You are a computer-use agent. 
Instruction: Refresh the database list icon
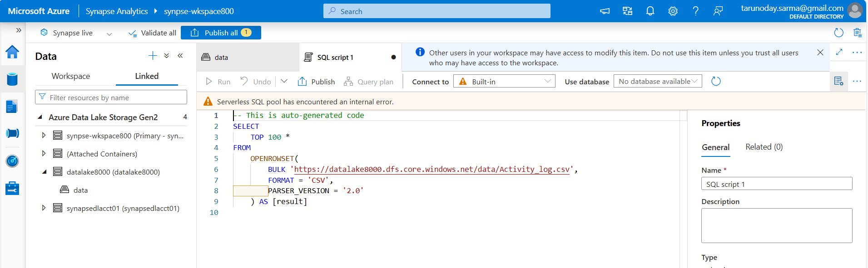716,81
